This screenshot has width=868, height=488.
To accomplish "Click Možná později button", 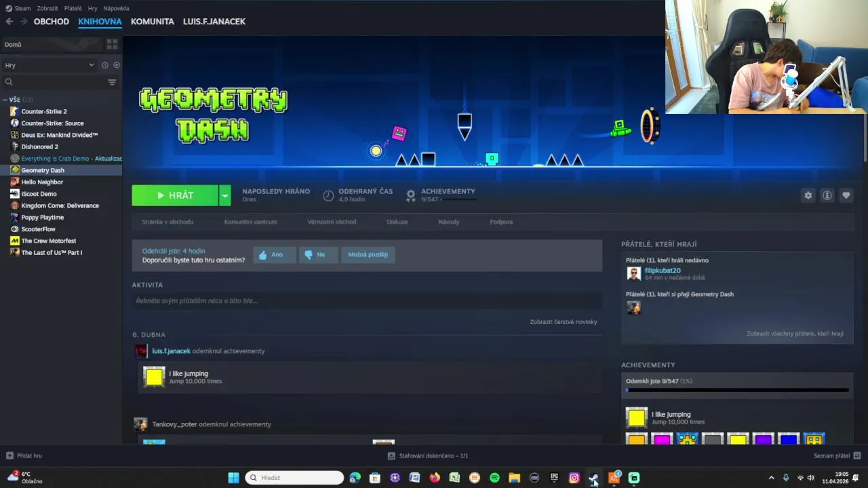I will click(368, 255).
